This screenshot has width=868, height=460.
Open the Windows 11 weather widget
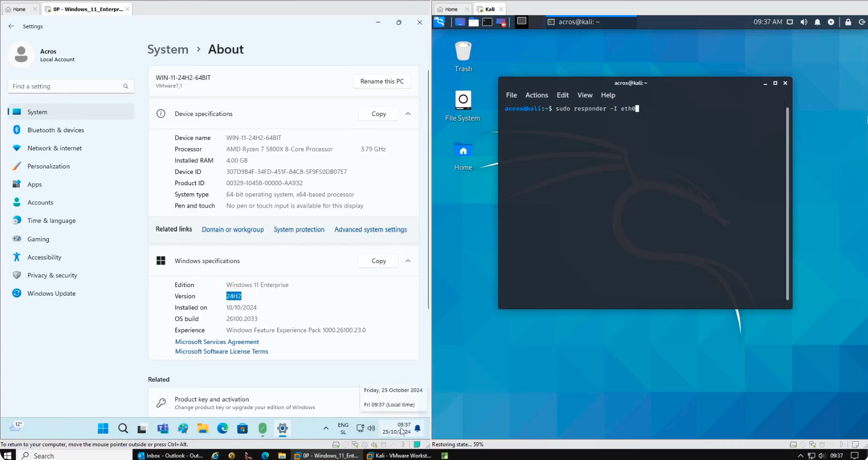pyautogui.click(x=16, y=426)
